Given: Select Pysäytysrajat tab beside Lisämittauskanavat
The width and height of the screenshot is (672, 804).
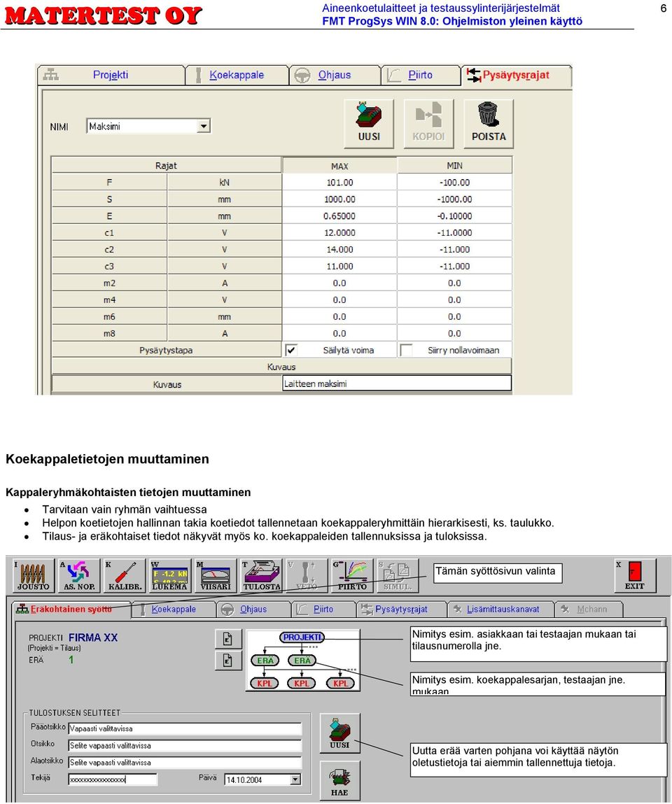Looking at the screenshot, I should pyautogui.click(x=401, y=609).
